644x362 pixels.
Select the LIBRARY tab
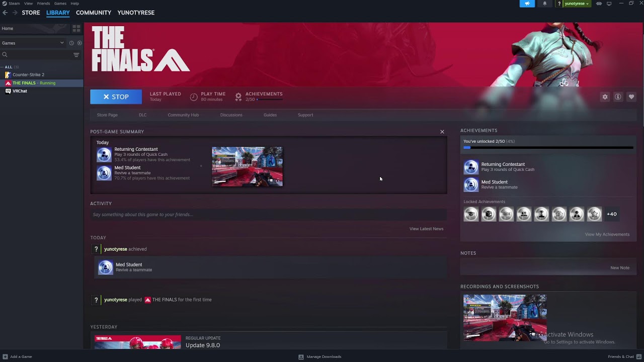click(x=58, y=13)
